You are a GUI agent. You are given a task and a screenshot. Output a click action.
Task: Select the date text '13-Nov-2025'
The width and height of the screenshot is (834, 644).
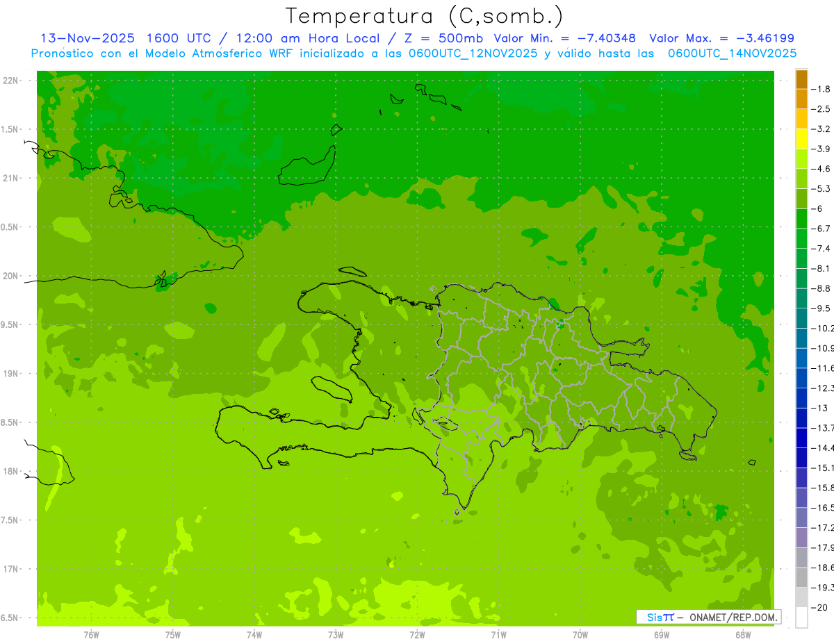pyautogui.click(x=86, y=38)
